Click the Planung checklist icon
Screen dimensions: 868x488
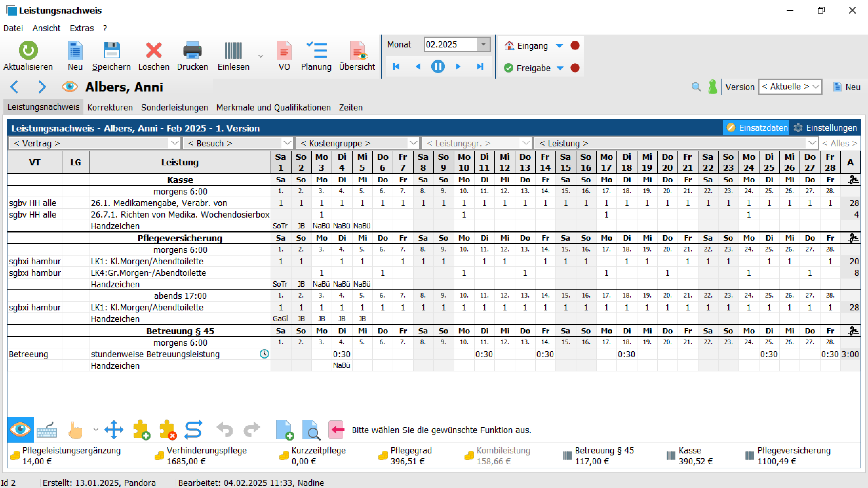pos(316,51)
